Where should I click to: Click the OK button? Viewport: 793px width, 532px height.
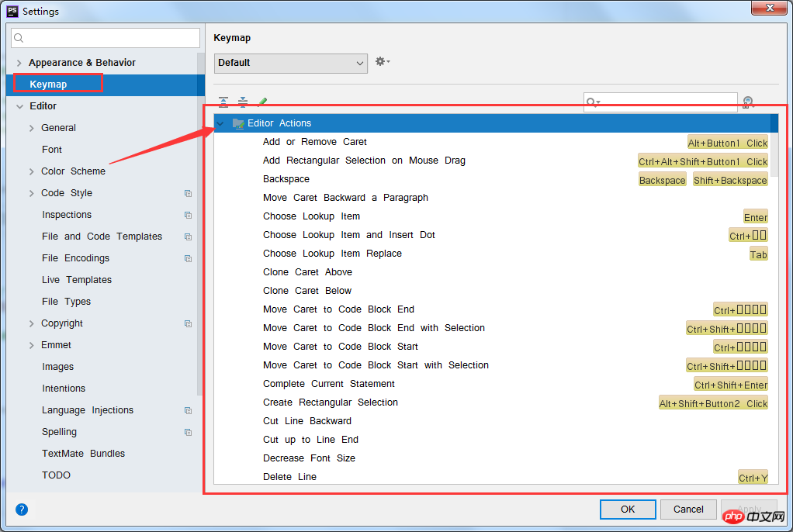(x=628, y=510)
